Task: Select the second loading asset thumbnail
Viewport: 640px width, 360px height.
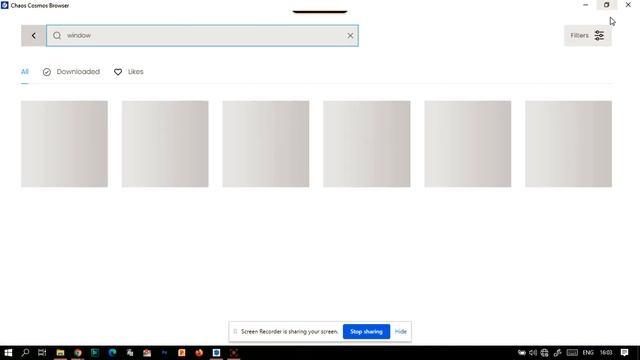Action: (165, 144)
